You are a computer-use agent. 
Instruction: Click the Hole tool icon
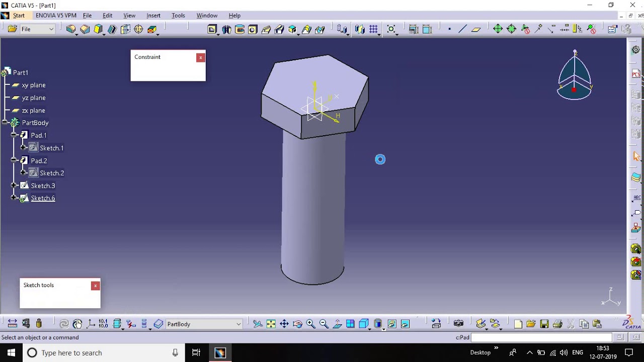click(x=253, y=29)
